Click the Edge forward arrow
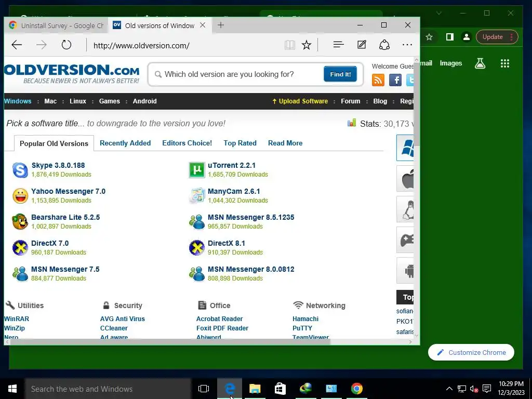Viewport: 532px width, 399px height. [42, 45]
